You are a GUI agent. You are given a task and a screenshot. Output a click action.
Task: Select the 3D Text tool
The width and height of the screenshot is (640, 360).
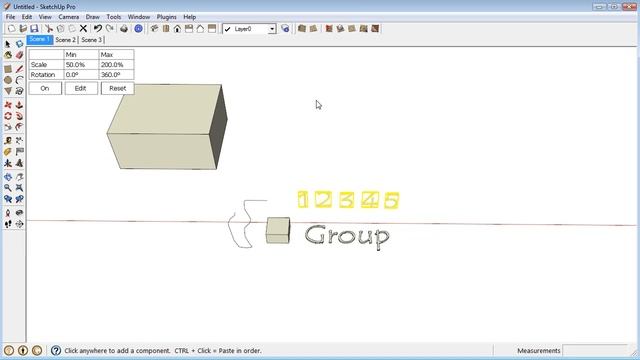[19, 163]
